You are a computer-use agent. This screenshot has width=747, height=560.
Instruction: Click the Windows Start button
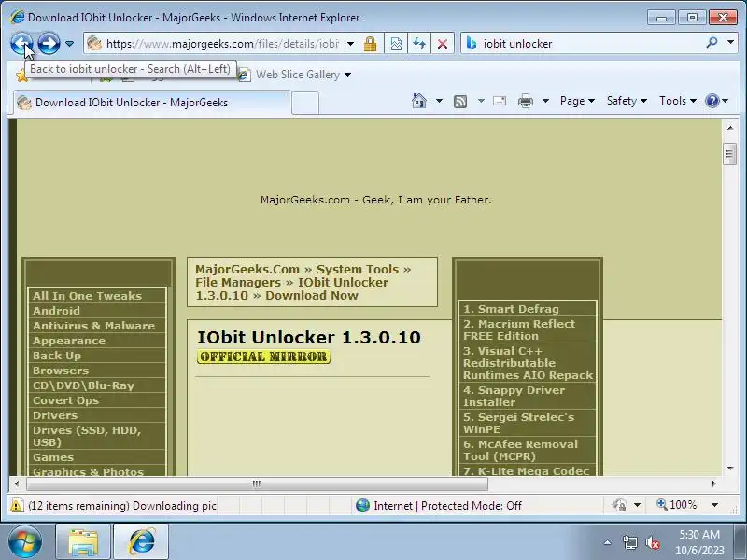point(25,541)
